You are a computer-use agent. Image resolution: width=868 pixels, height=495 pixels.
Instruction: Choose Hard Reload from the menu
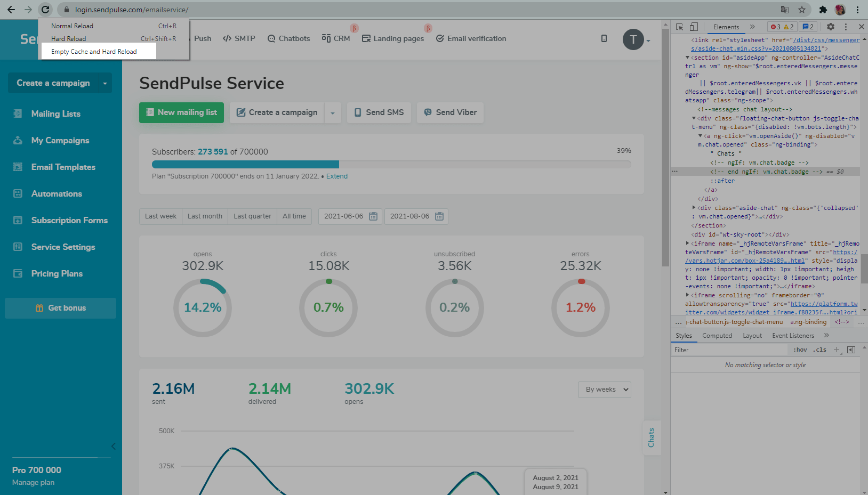click(x=68, y=39)
